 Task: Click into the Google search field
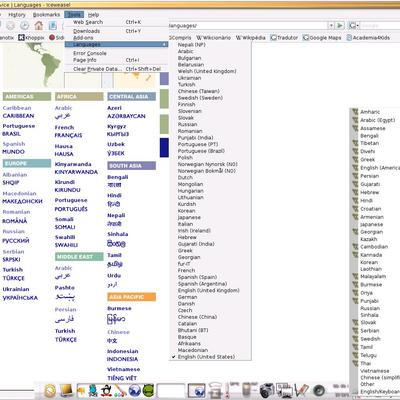point(380,25)
